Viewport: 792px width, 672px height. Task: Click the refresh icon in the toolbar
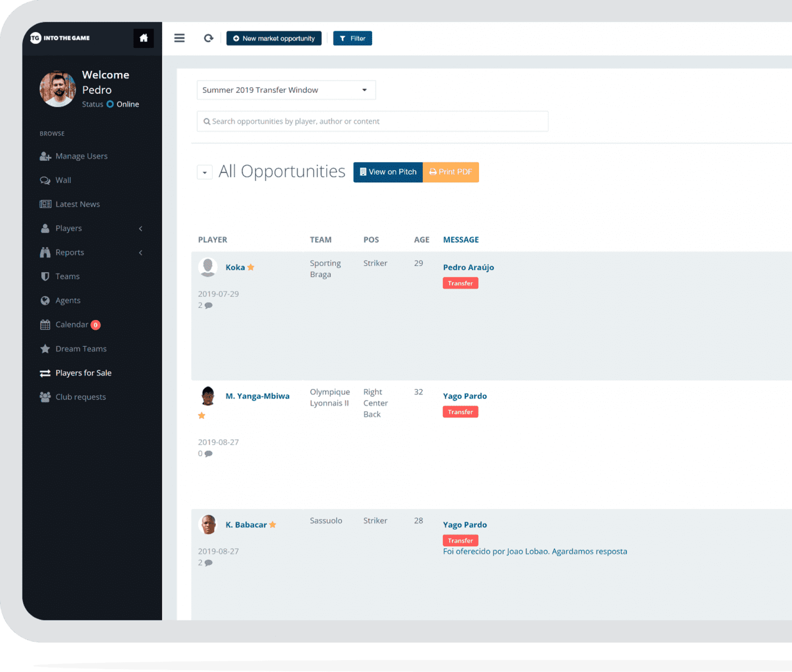(x=208, y=38)
